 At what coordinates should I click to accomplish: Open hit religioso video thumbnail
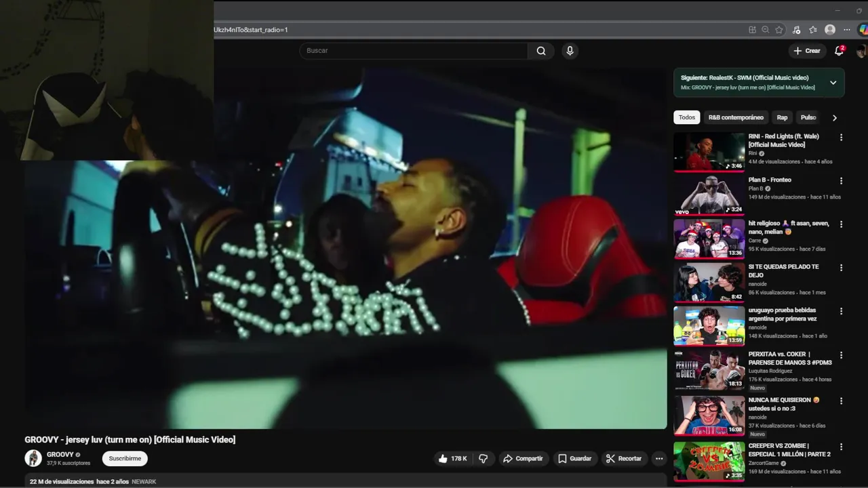(x=709, y=239)
